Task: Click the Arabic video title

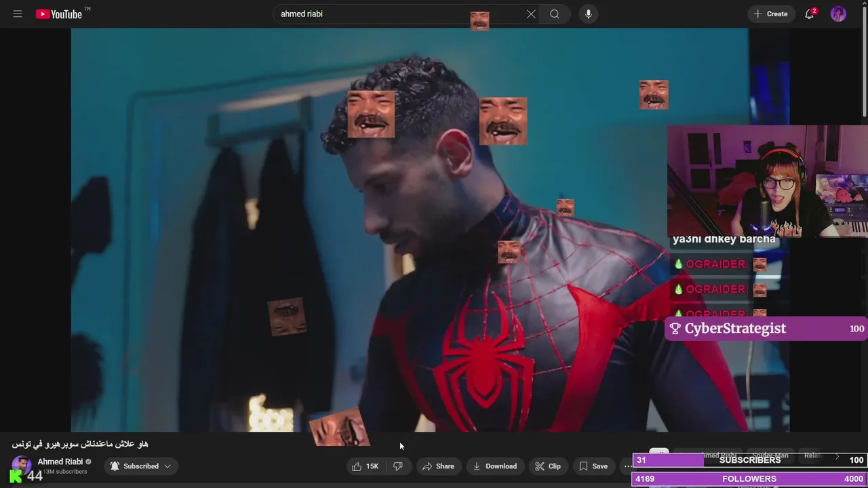Action: tap(80, 444)
